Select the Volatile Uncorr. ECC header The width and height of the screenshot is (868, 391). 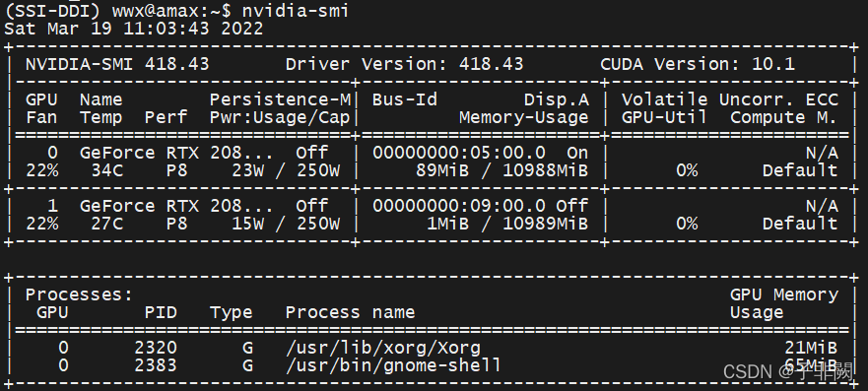(x=730, y=99)
